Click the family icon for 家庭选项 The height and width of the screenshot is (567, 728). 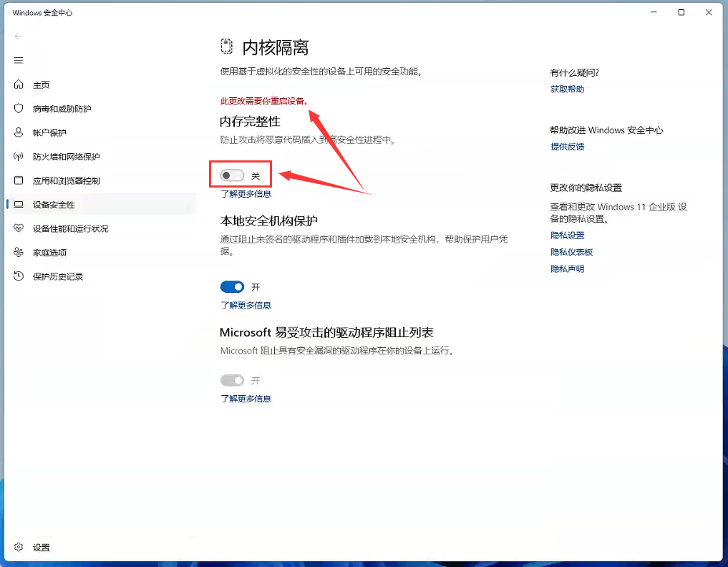coord(19,252)
